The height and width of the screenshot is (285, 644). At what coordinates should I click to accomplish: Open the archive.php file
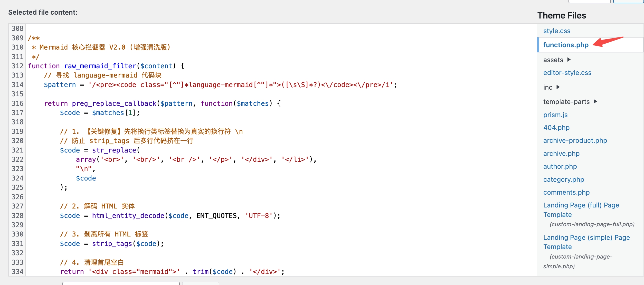[x=561, y=154]
